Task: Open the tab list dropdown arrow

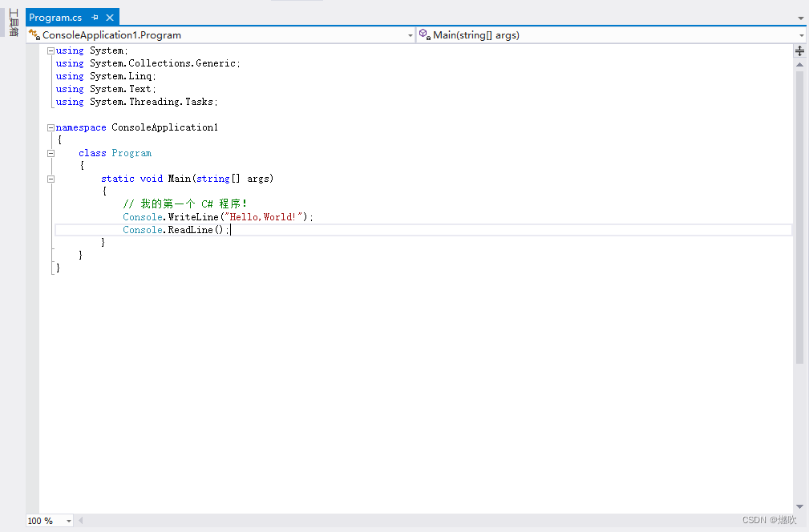Action: point(801,18)
